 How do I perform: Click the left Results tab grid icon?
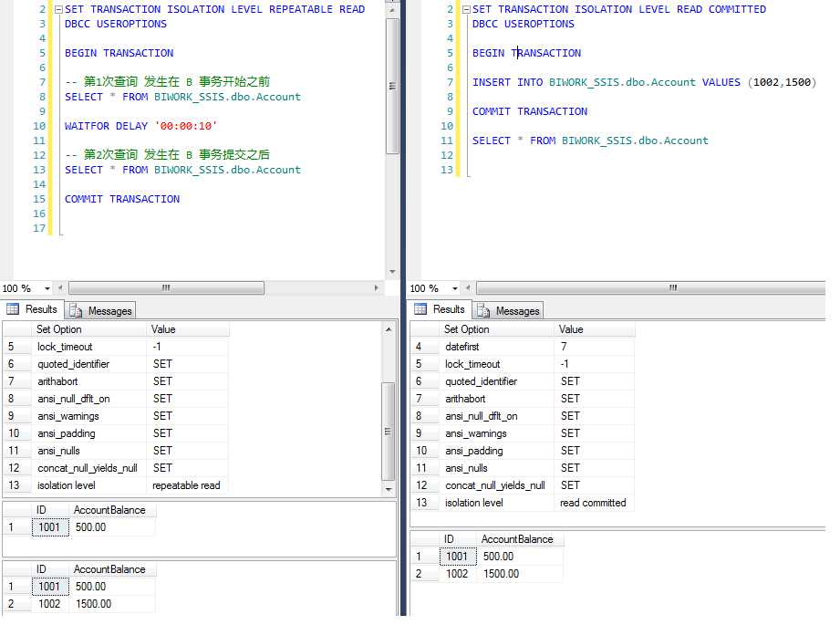(13, 309)
